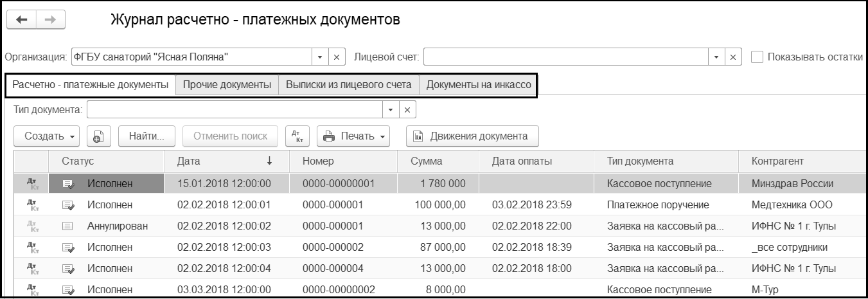Click the Найти... button

tap(147, 136)
